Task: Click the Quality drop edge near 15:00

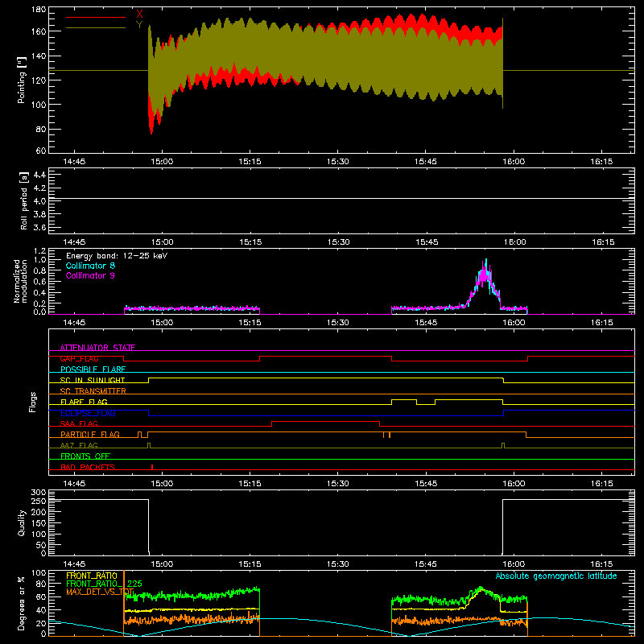Action: [x=149, y=526]
